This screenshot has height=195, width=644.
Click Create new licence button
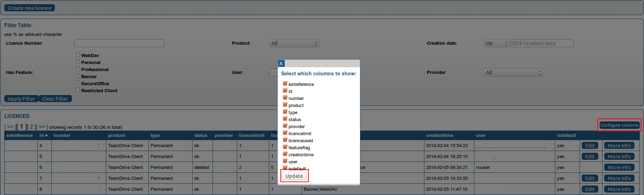coord(30,8)
